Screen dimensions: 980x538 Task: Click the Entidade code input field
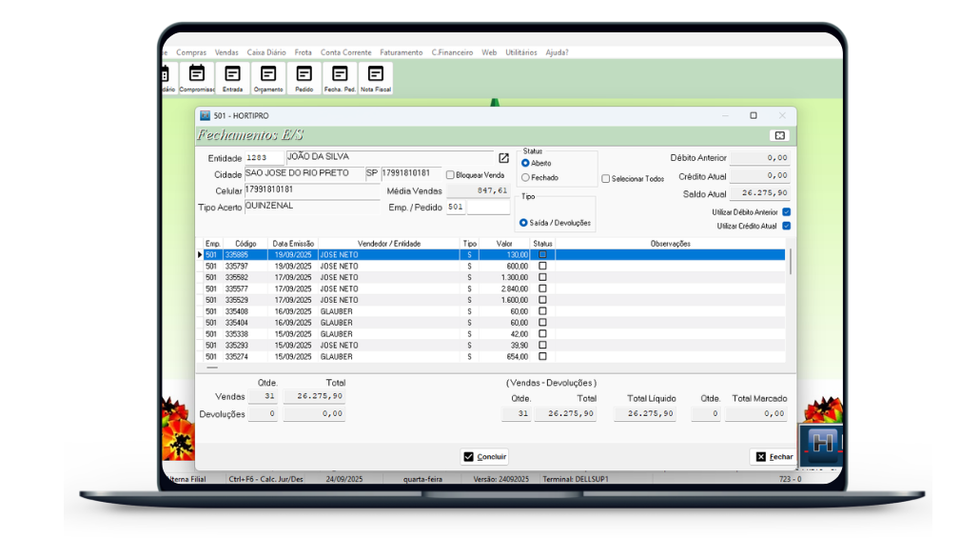tap(263, 158)
